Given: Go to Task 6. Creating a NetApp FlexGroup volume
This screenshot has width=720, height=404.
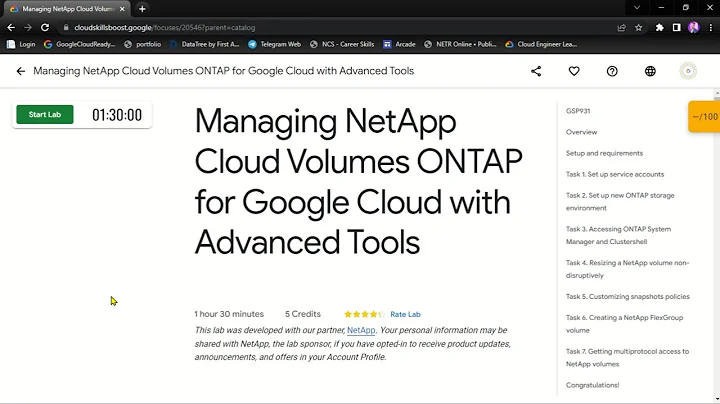Looking at the screenshot, I should point(624,324).
